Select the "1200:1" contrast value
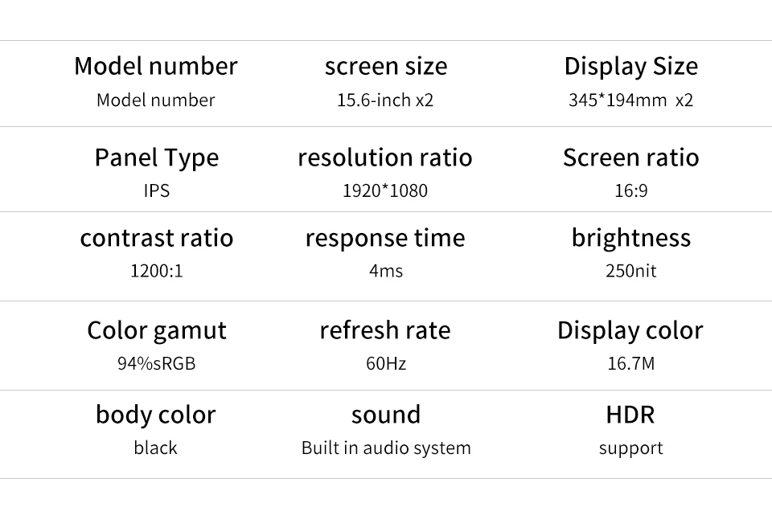This screenshot has height=532, width=772. pos(156,272)
